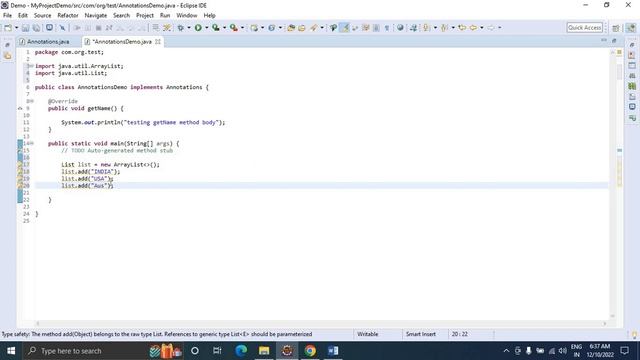Click the Smart Insert status field

tap(420, 334)
